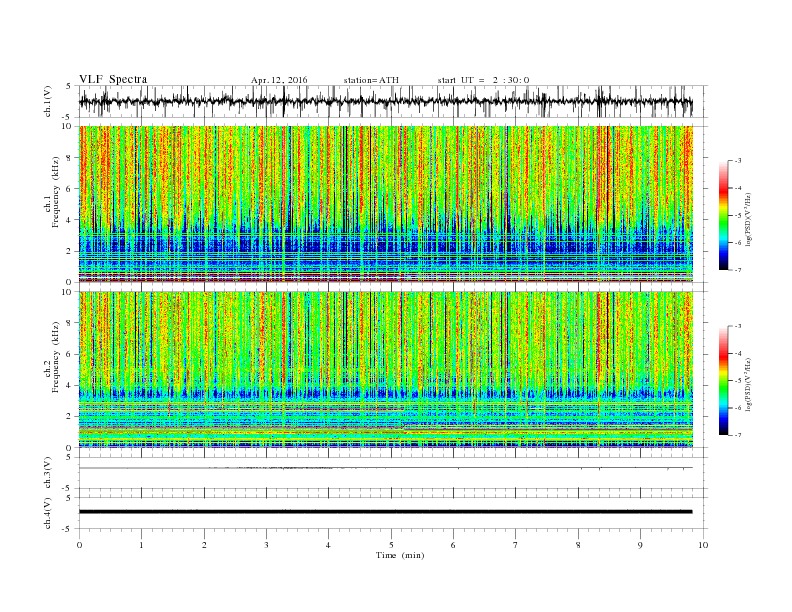Click the ch.1 spectrogram color scale bar
This screenshot has height=612, width=792.
(x=723, y=216)
